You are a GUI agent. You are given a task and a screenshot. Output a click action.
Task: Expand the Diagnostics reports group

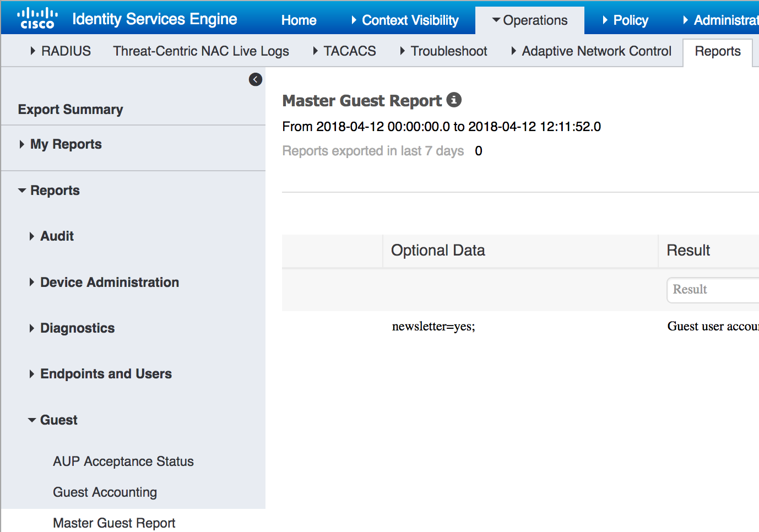pyautogui.click(x=72, y=328)
